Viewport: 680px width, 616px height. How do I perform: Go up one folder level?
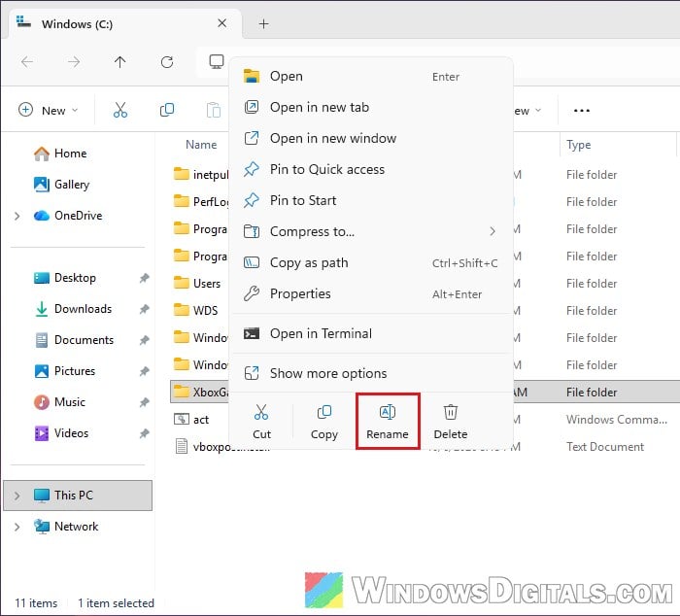120,62
